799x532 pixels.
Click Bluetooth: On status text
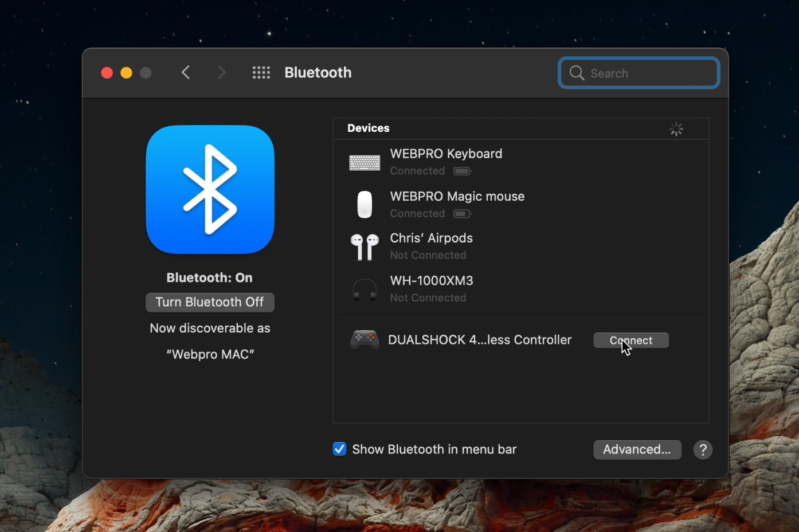pos(209,277)
